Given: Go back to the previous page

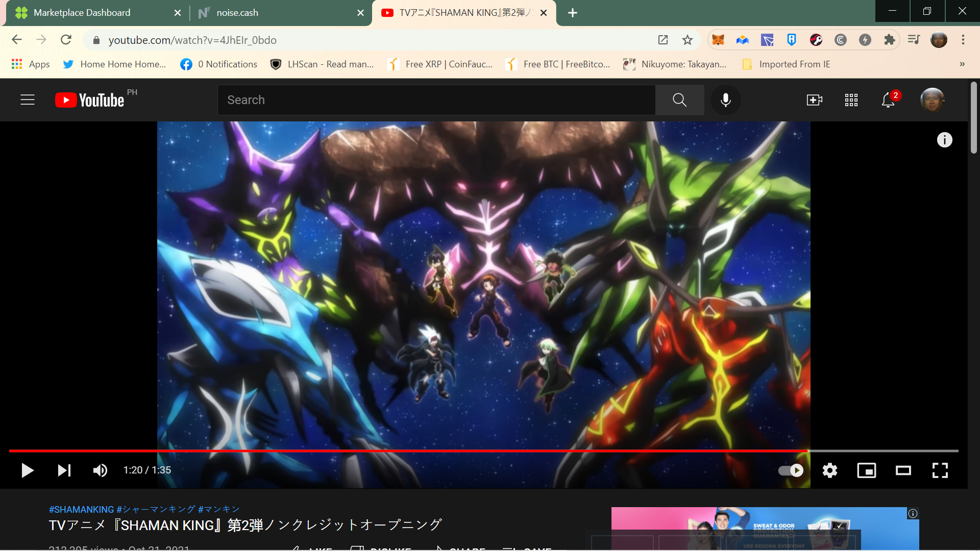Looking at the screenshot, I should [x=17, y=40].
